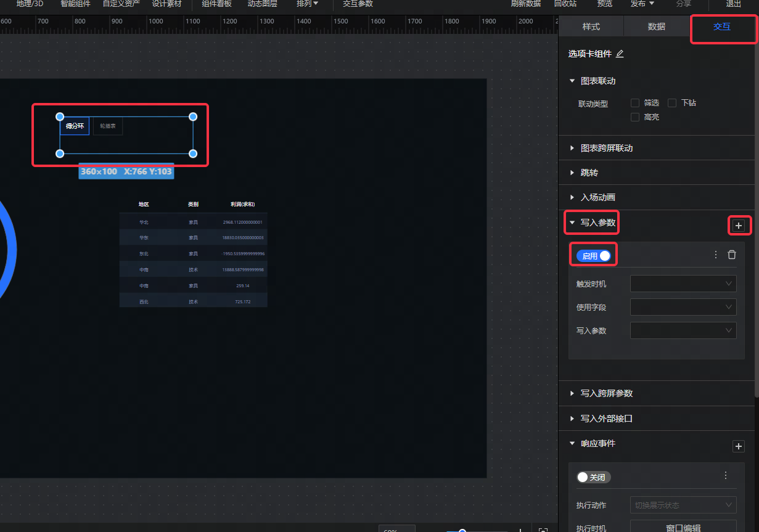Collapse the 写入参数 section
Viewport: 759px width, 532px height.
(572, 223)
